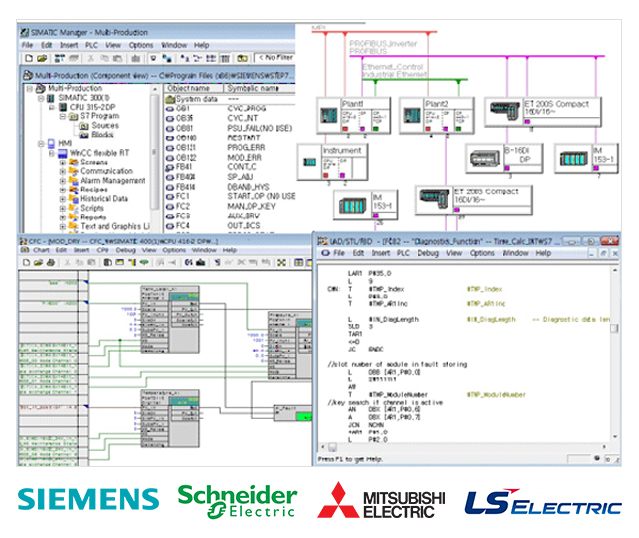Open Options menu in SIMATIC Manager
639x538 pixels.
tap(141, 45)
